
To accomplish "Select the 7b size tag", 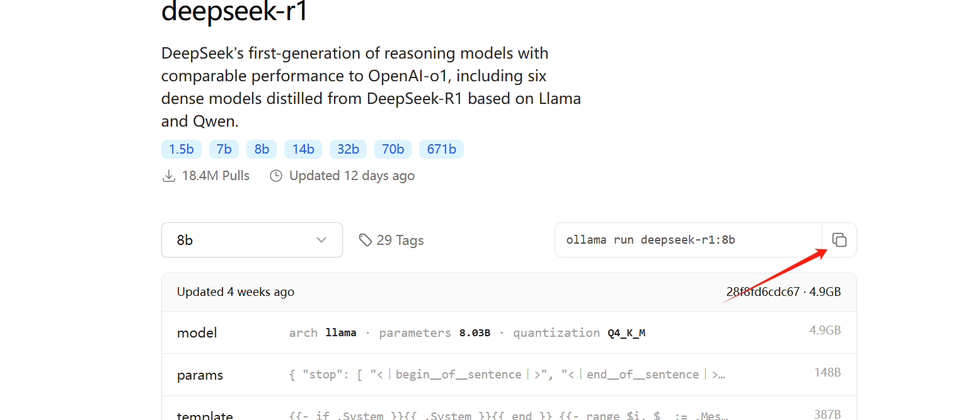I will [224, 149].
